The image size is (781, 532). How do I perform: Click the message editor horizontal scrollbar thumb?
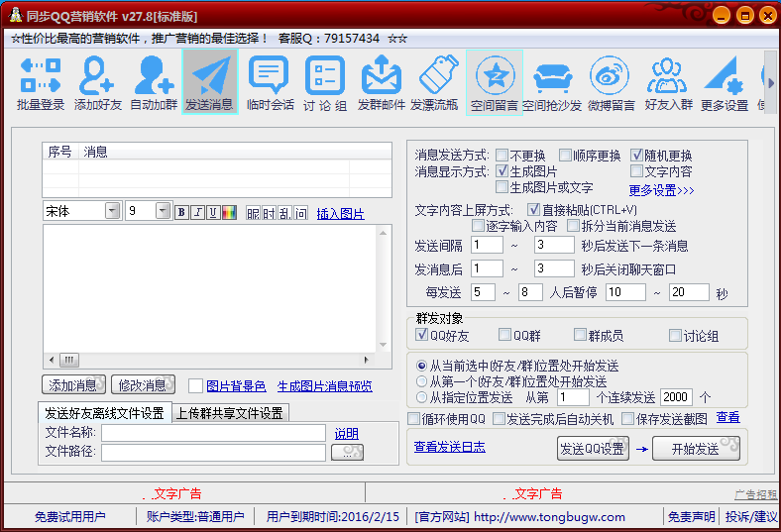(69, 360)
